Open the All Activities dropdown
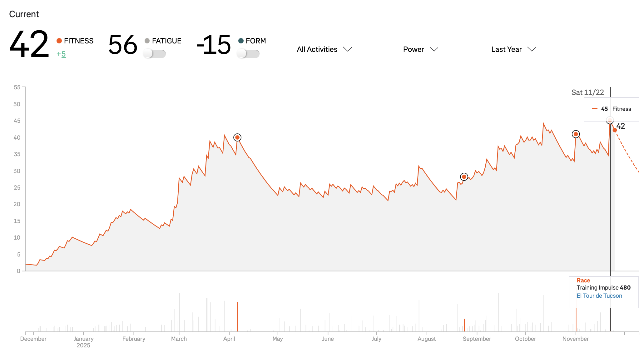The image size is (644, 348). 317,49
